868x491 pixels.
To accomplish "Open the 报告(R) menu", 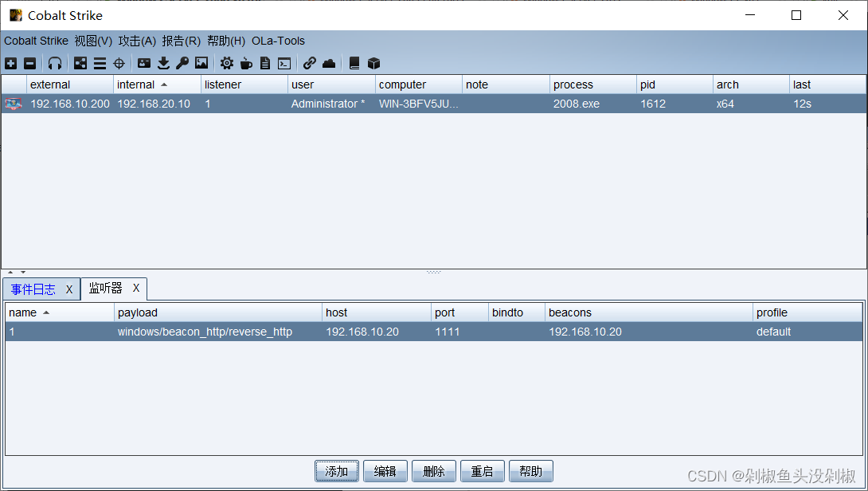I will point(181,41).
